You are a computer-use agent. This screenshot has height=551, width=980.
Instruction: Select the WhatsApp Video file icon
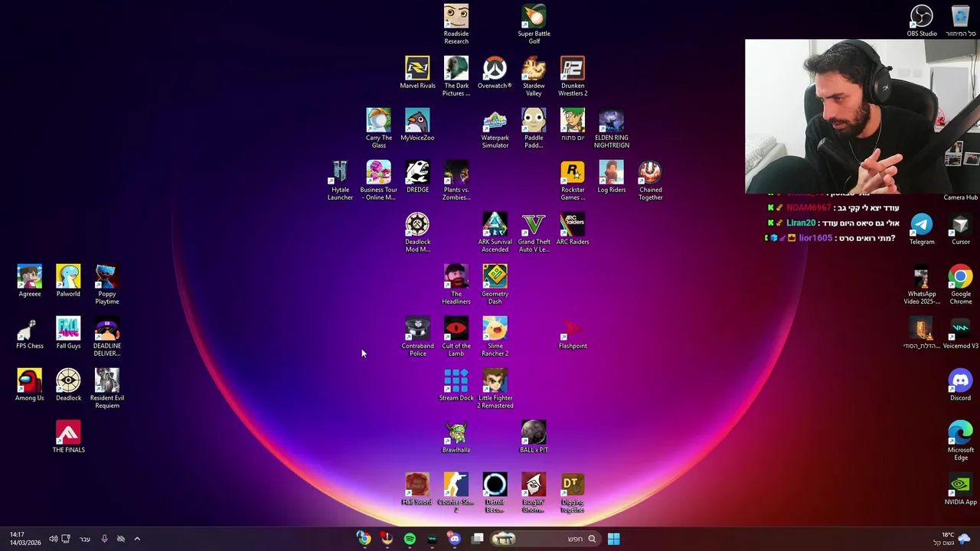coord(922,284)
